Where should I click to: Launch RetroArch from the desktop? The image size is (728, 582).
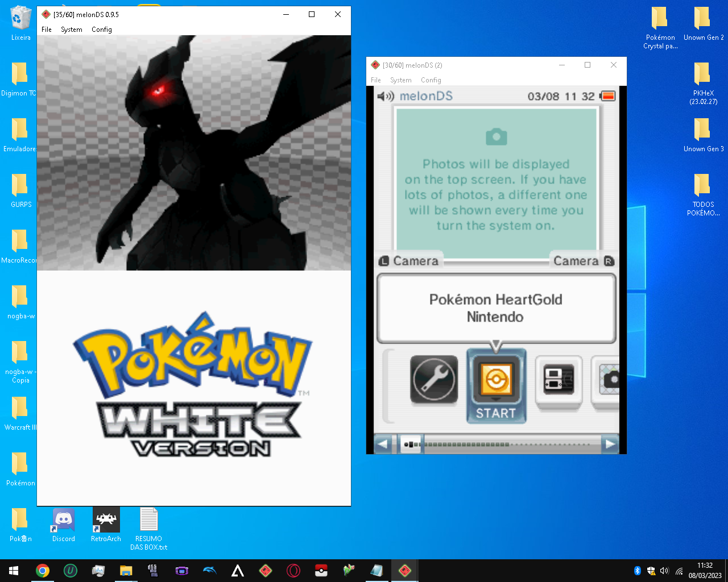(x=105, y=520)
